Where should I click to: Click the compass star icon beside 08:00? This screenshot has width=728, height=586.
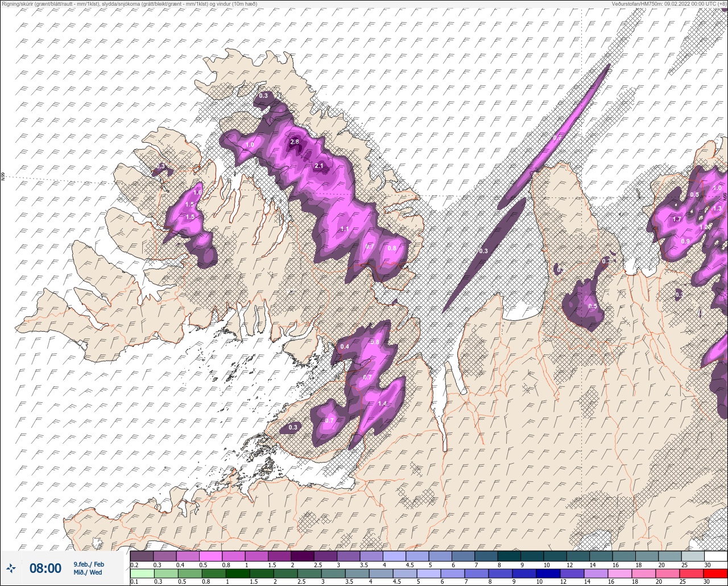coord(11,568)
